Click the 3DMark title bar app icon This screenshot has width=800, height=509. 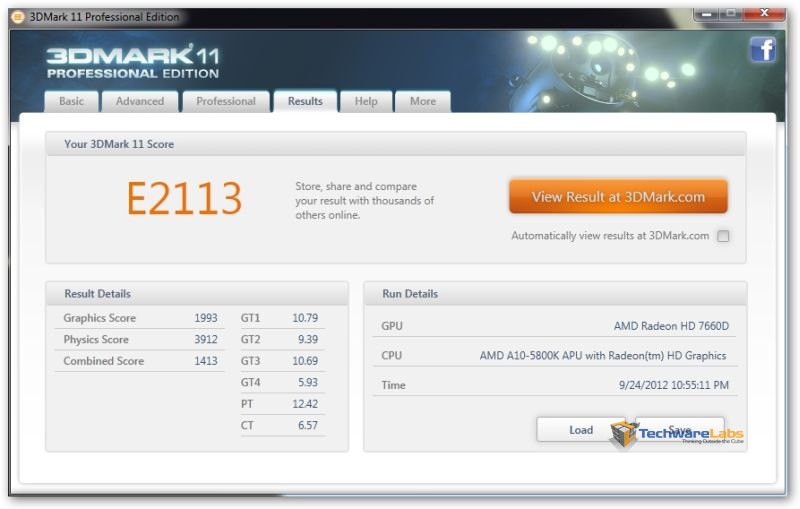(x=17, y=16)
